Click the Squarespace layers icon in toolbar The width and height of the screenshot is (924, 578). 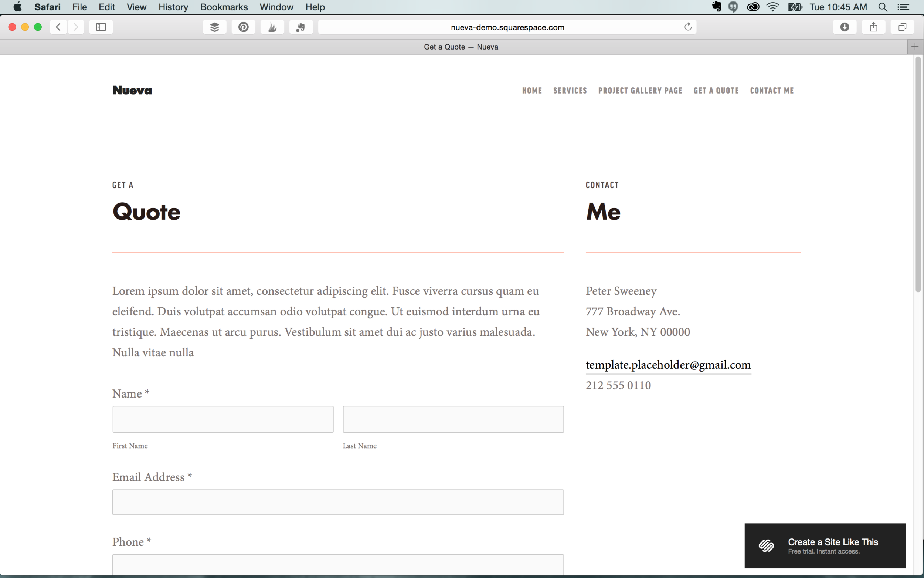[x=214, y=27]
